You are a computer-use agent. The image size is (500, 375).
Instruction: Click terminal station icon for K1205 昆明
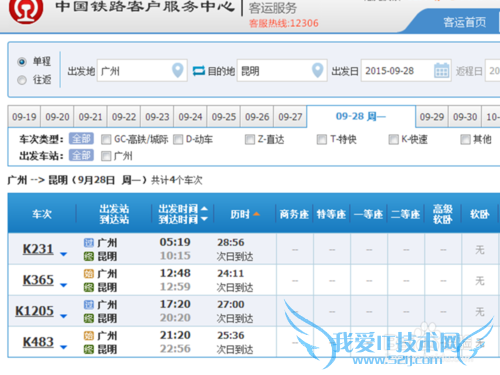88,318
